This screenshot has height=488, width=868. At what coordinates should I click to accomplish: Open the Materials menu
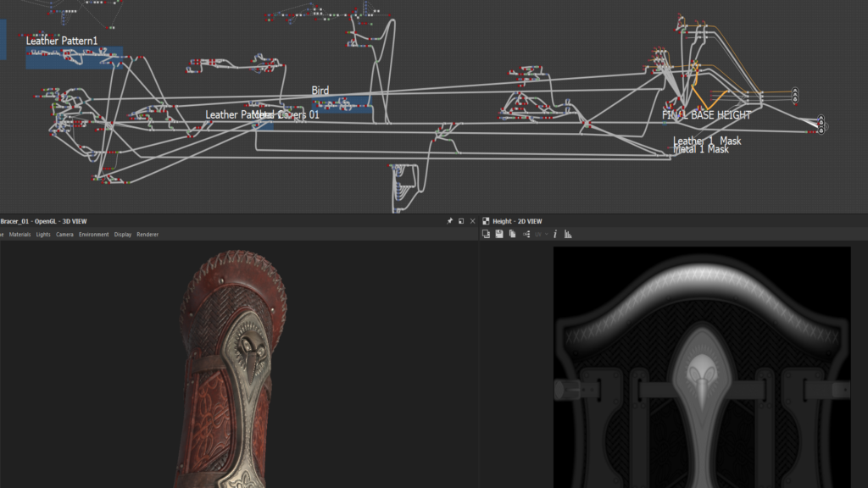point(19,235)
